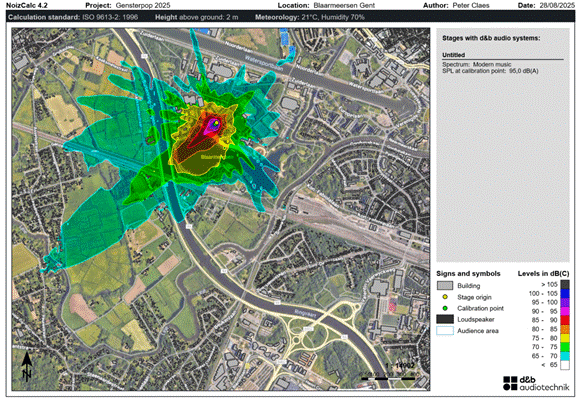Click the author name 'Peter Claes'
This screenshot has width=580, height=399.
point(471,6)
